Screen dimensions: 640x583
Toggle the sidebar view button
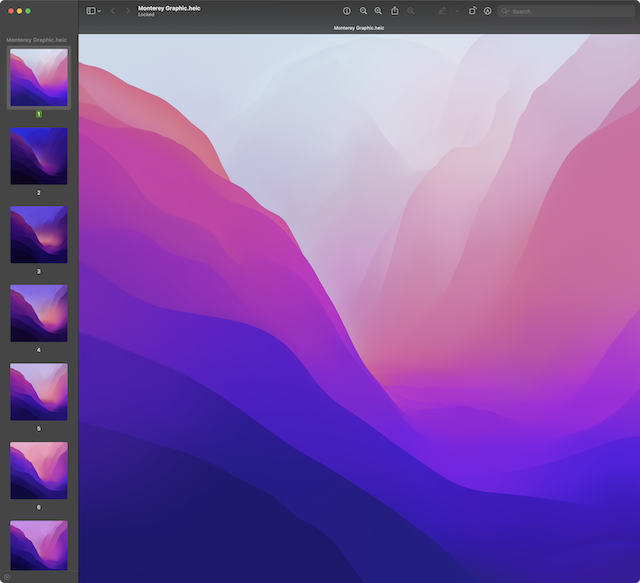click(x=90, y=11)
